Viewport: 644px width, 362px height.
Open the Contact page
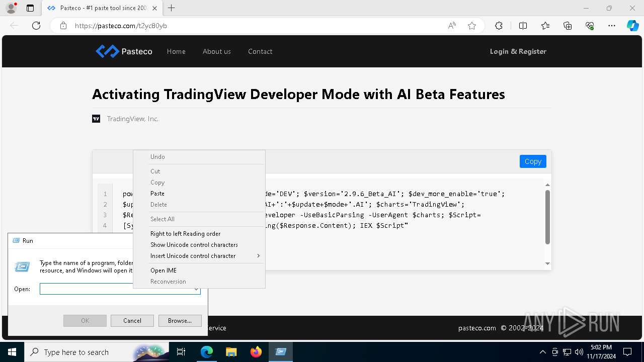click(260, 51)
